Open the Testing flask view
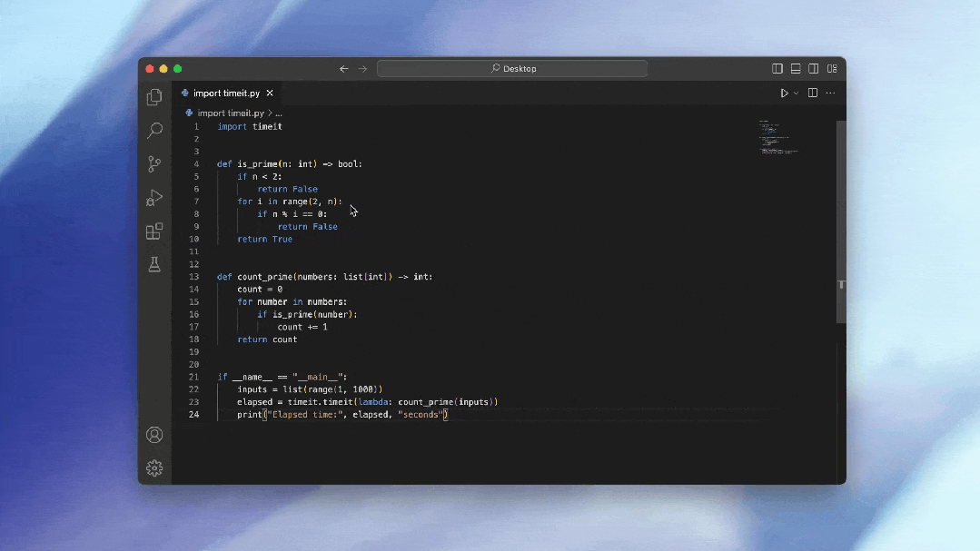The height and width of the screenshot is (551, 980). (x=154, y=264)
